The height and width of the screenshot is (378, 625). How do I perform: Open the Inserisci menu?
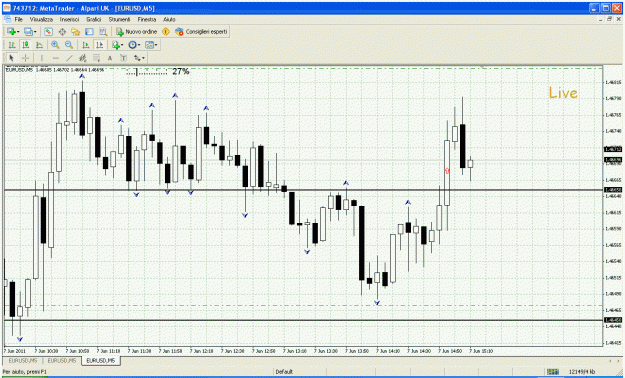point(69,19)
